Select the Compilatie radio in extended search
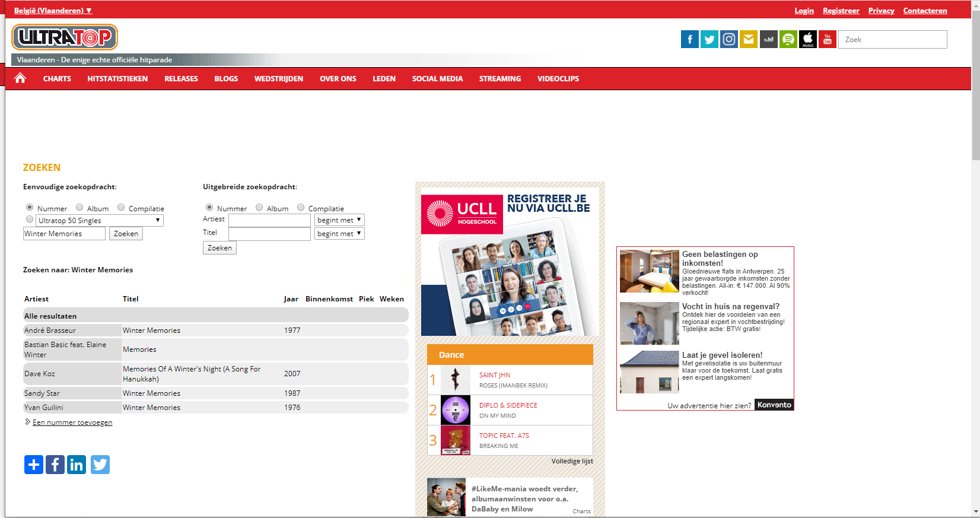 click(301, 208)
